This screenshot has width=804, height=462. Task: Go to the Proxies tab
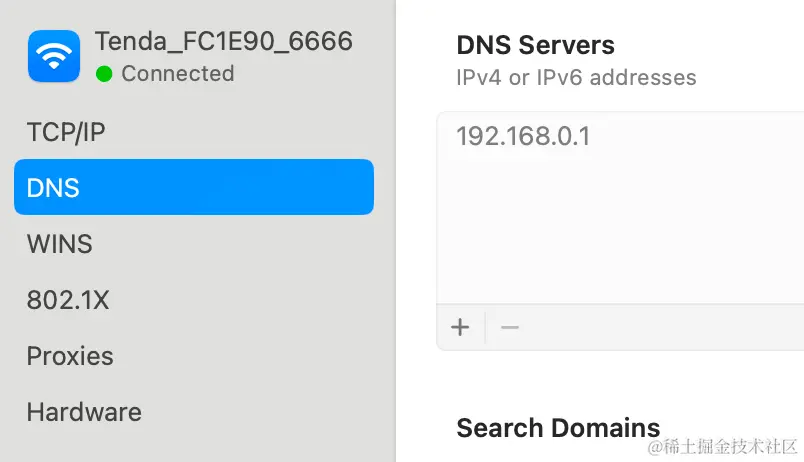(x=70, y=356)
